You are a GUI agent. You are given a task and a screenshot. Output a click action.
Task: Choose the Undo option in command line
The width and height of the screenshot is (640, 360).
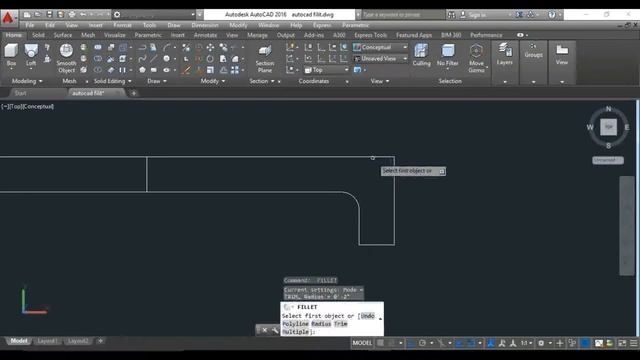367,316
